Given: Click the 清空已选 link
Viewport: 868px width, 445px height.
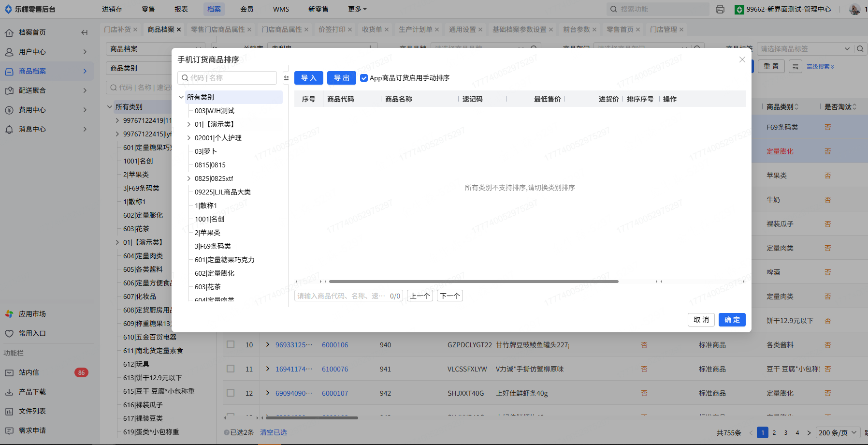Looking at the screenshot, I should 274,432.
